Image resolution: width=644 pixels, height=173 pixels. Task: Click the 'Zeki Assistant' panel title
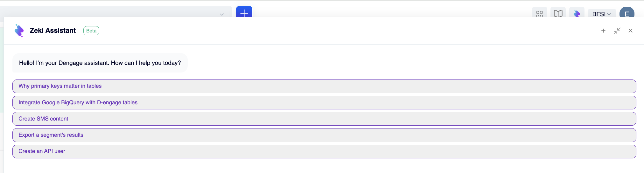(x=53, y=31)
